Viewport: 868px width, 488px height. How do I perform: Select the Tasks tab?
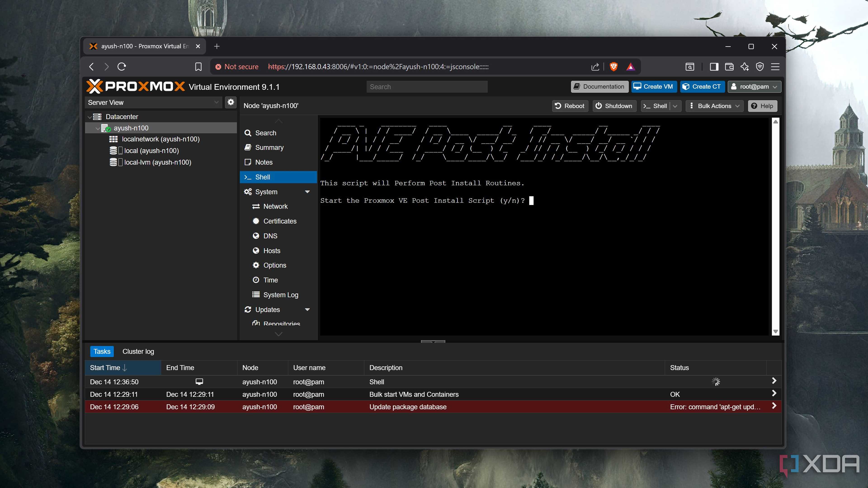coord(102,351)
